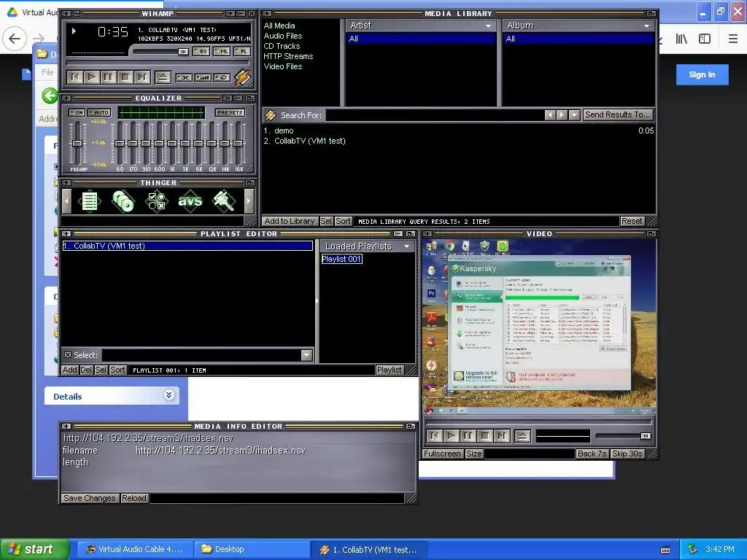This screenshot has width=747, height=560.
Task: Expand the Details panel chevron
Action: pos(169,394)
